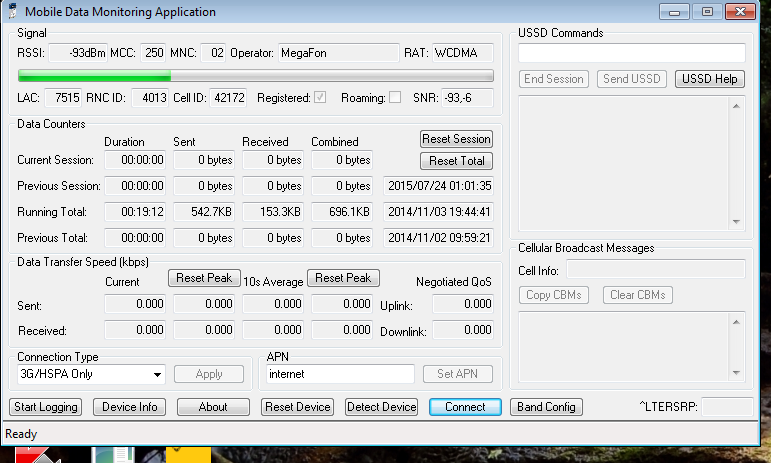Click the USSD response text area
Image resolution: width=771 pixels, height=463 pixels.
[623, 163]
